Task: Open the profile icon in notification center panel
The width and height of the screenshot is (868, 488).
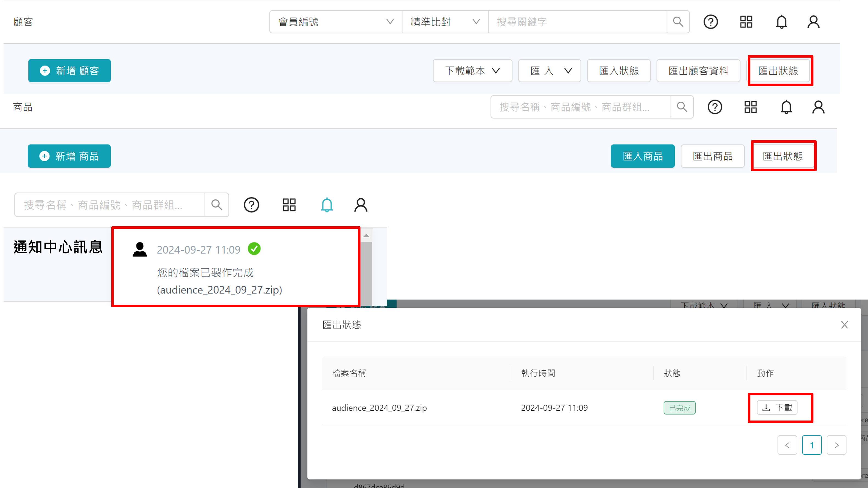Action: [360, 205]
